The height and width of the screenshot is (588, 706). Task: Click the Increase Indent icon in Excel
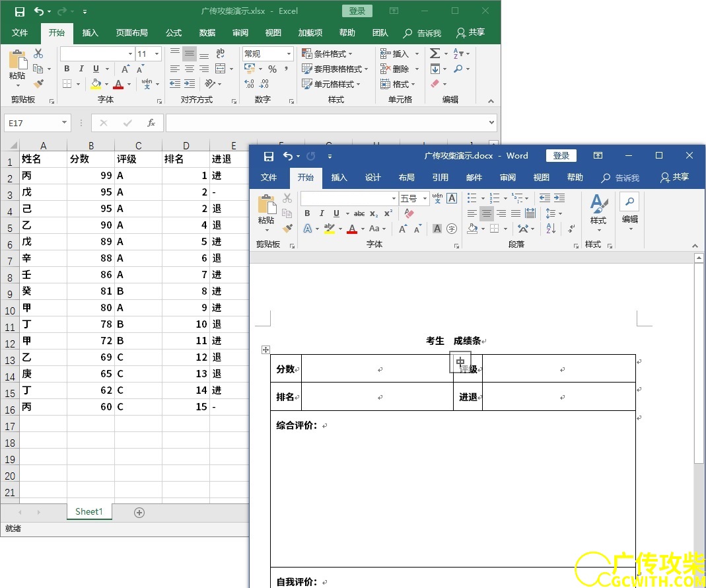(x=190, y=84)
